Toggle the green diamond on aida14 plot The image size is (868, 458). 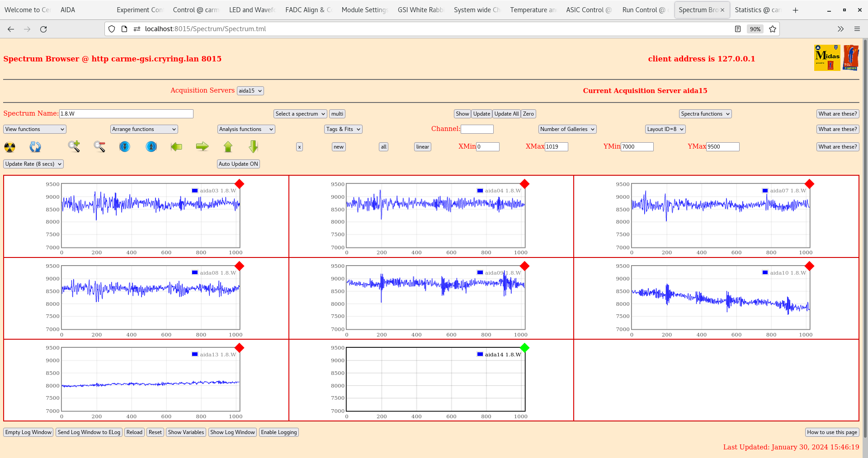524,348
